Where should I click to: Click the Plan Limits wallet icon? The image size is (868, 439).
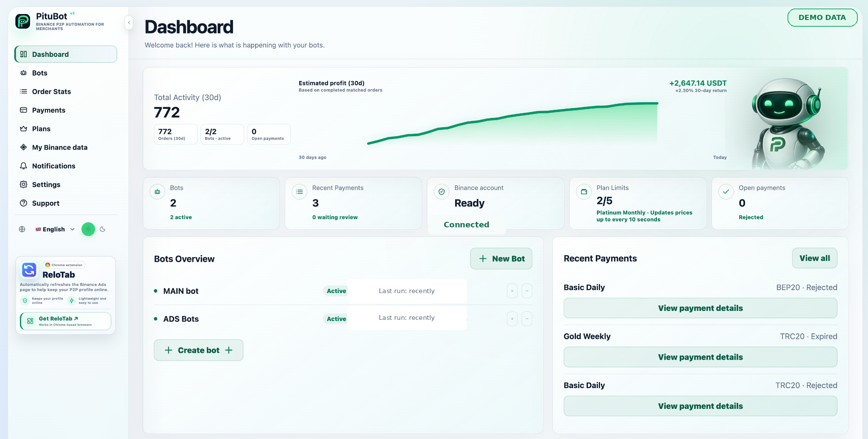point(584,192)
